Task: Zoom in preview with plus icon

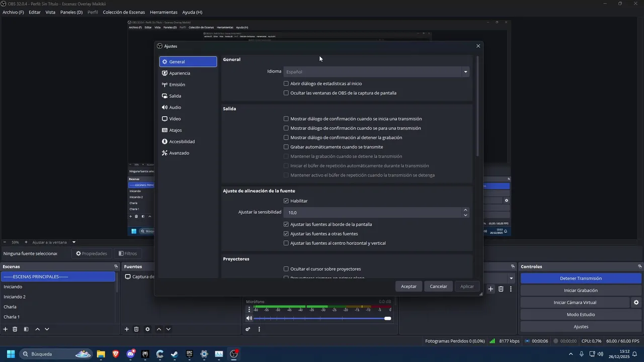Action: point(26,242)
